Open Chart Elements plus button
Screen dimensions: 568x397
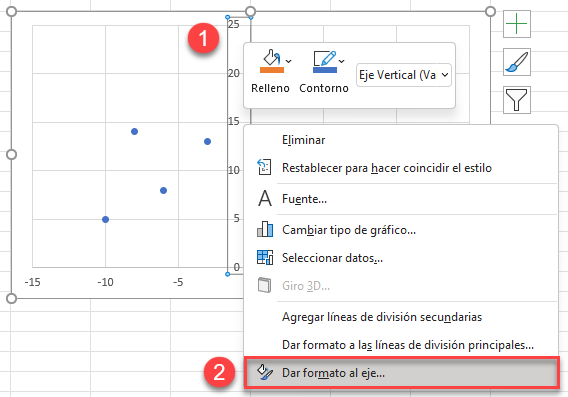[517, 24]
